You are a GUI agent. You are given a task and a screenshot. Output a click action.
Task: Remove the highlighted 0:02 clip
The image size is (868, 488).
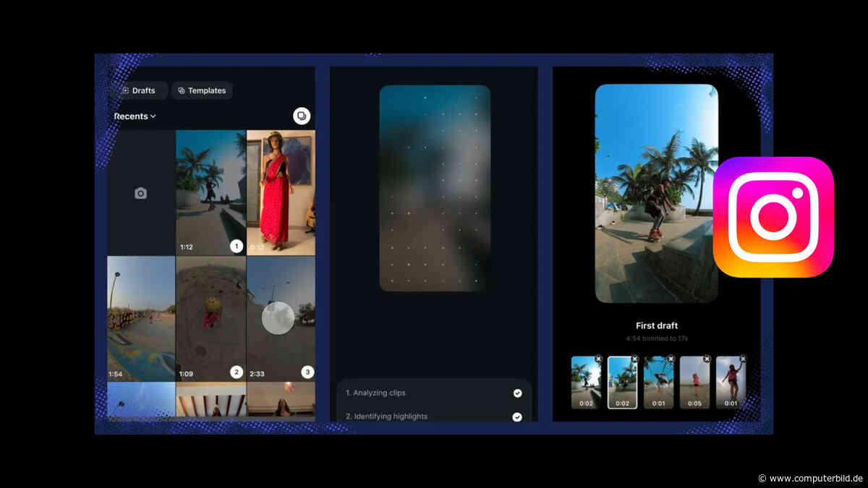[634, 359]
